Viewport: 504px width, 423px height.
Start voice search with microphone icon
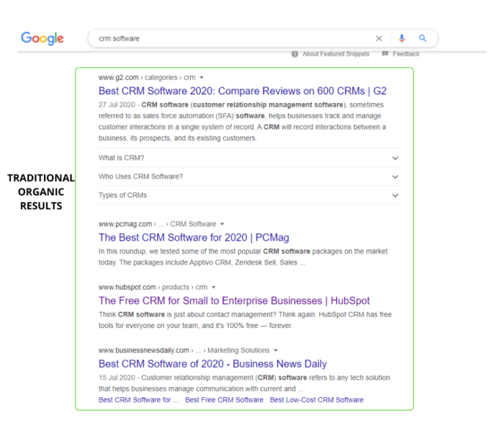pyautogui.click(x=402, y=39)
